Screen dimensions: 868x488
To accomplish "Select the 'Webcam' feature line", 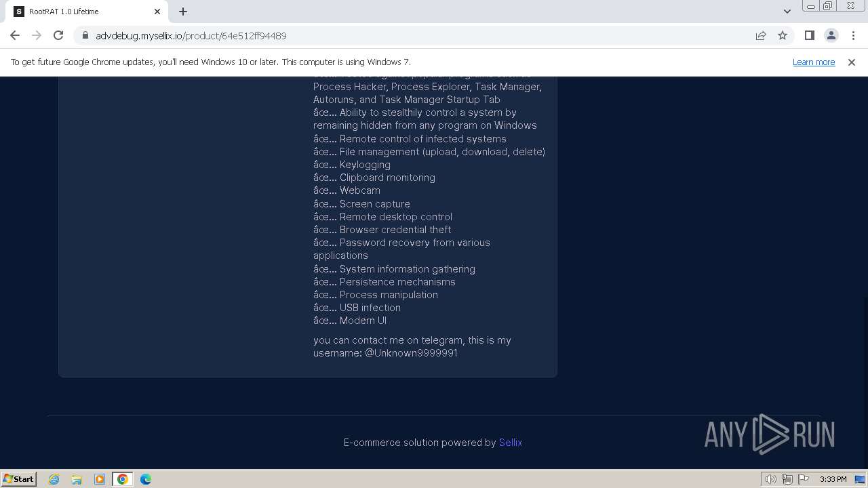I will click(x=347, y=190).
